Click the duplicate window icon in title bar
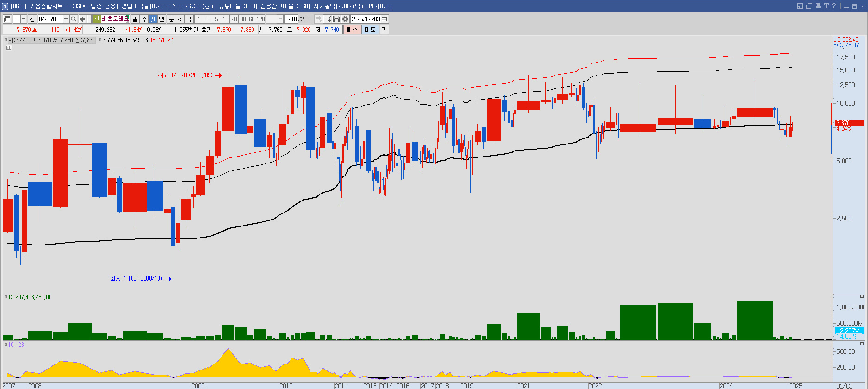 pyautogui.click(x=809, y=6)
